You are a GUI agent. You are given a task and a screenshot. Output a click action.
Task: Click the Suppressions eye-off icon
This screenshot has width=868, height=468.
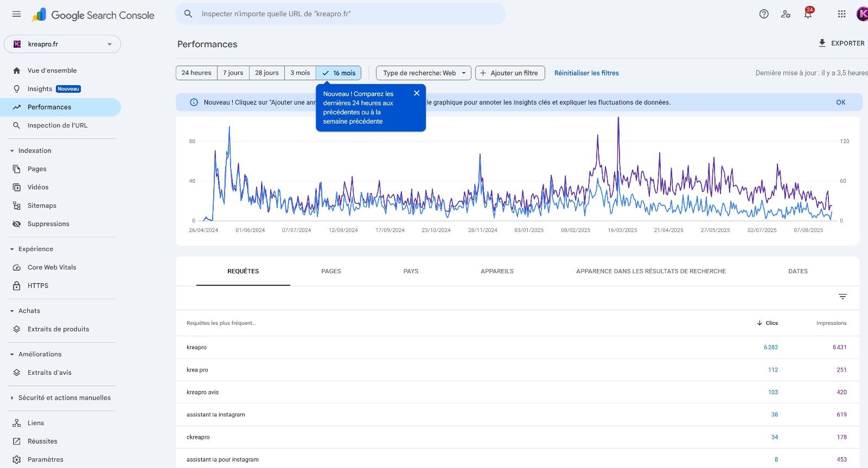click(x=17, y=224)
